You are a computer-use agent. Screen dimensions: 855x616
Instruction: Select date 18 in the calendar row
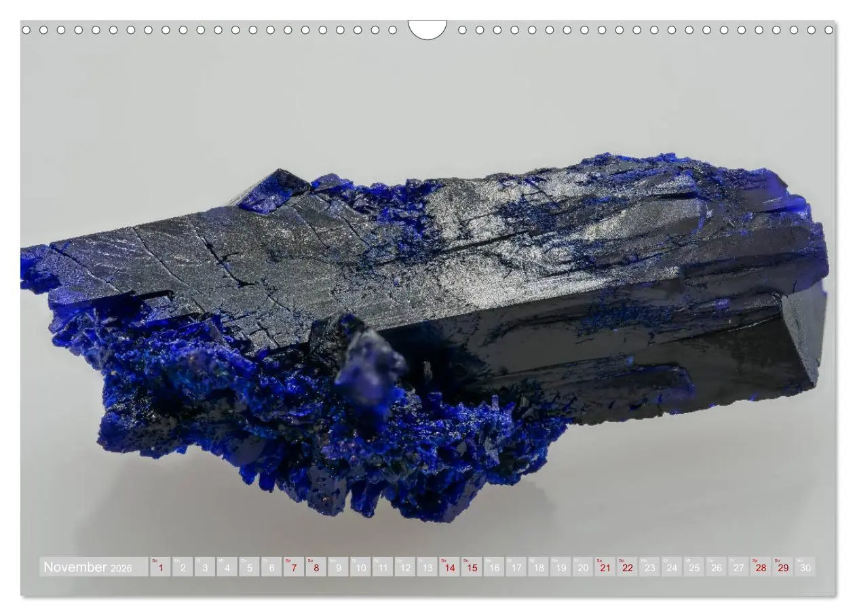click(538, 567)
